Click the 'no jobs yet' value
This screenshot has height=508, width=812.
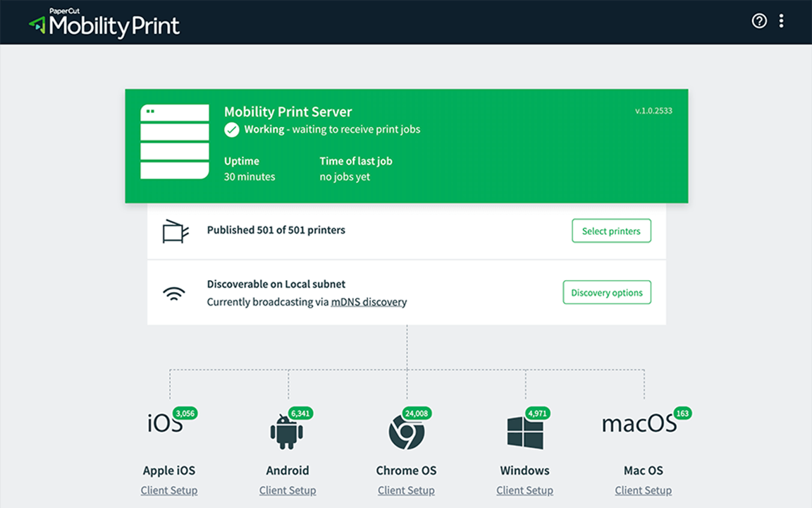pyautogui.click(x=345, y=176)
